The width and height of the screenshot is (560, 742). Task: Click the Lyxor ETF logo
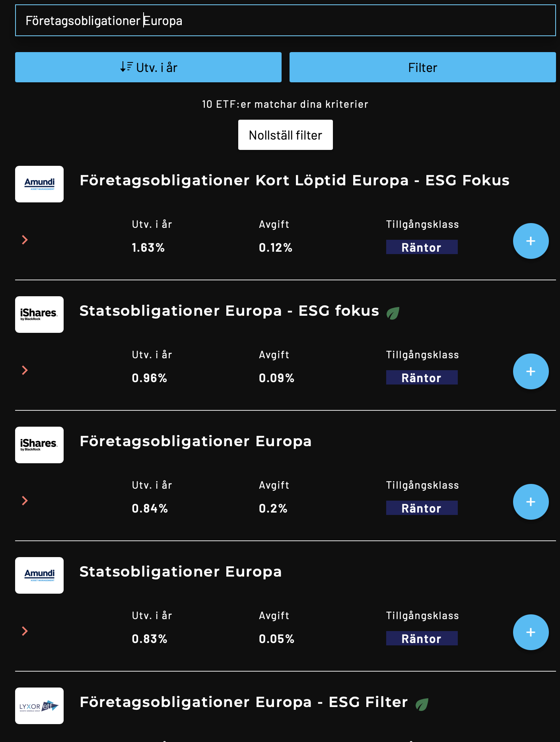pos(39,706)
